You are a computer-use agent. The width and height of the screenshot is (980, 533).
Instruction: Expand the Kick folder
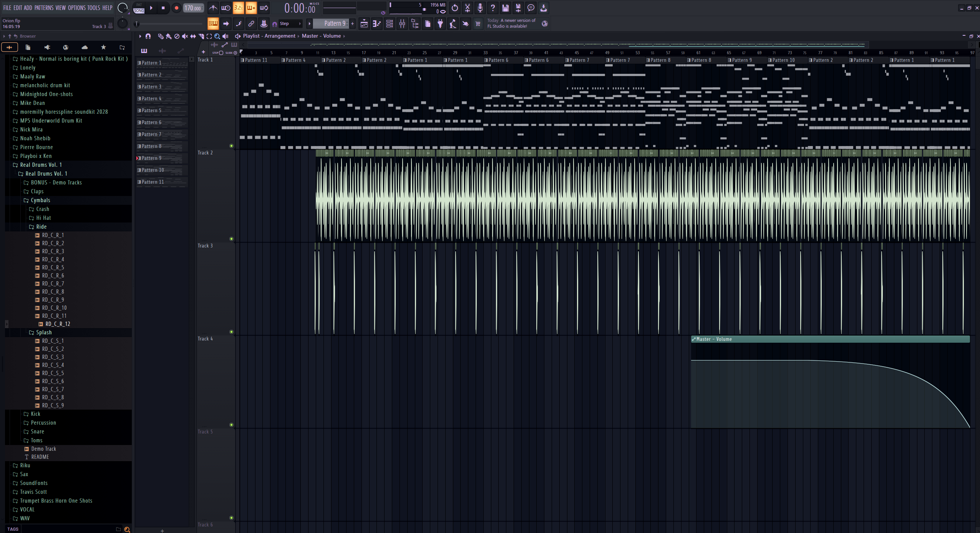[35, 414]
